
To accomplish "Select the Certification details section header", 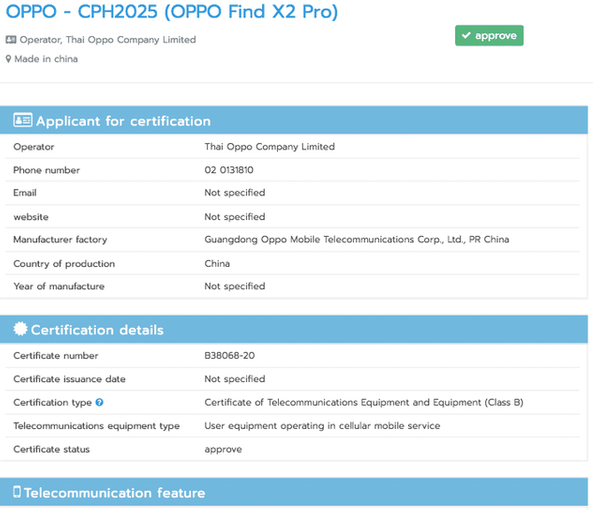I will [x=294, y=329].
